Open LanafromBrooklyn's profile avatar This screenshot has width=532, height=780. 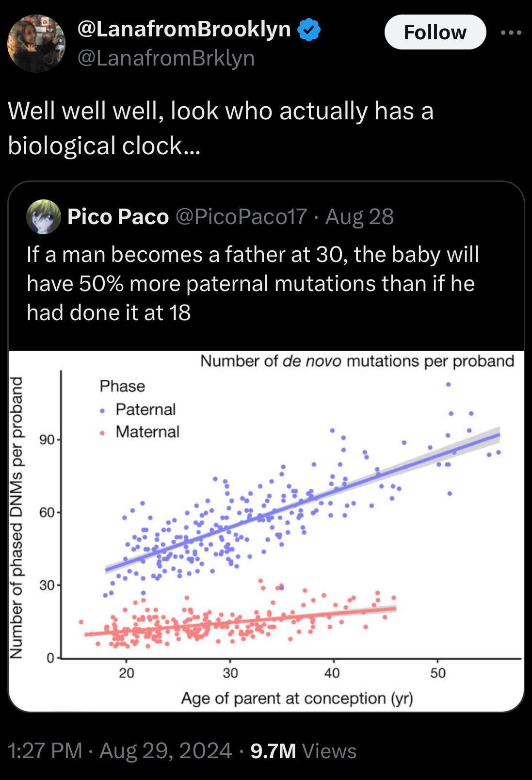click(x=36, y=44)
